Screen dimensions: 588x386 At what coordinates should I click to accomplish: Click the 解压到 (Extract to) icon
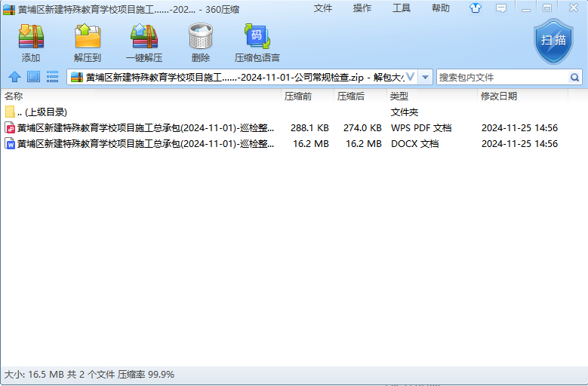(88, 43)
